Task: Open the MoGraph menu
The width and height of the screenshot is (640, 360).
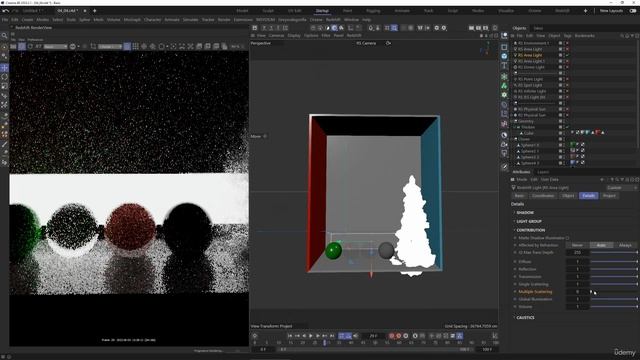Action: (x=132, y=20)
